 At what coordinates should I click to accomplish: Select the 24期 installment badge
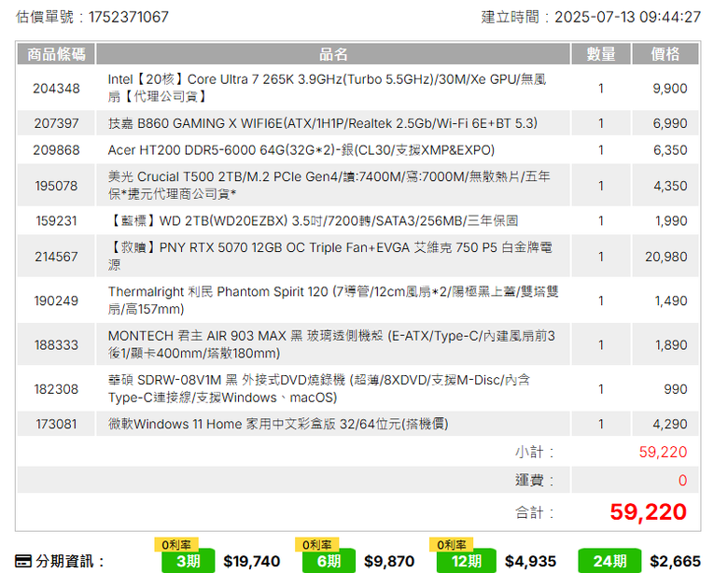pyautogui.click(x=609, y=561)
